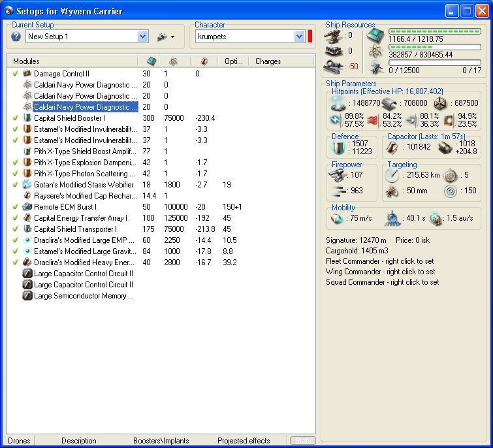Image resolution: width=493 pixels, height=448 pixels.
Task: Click Gotan's Modified Stasis Webifier icon
Action: [27, 185]
